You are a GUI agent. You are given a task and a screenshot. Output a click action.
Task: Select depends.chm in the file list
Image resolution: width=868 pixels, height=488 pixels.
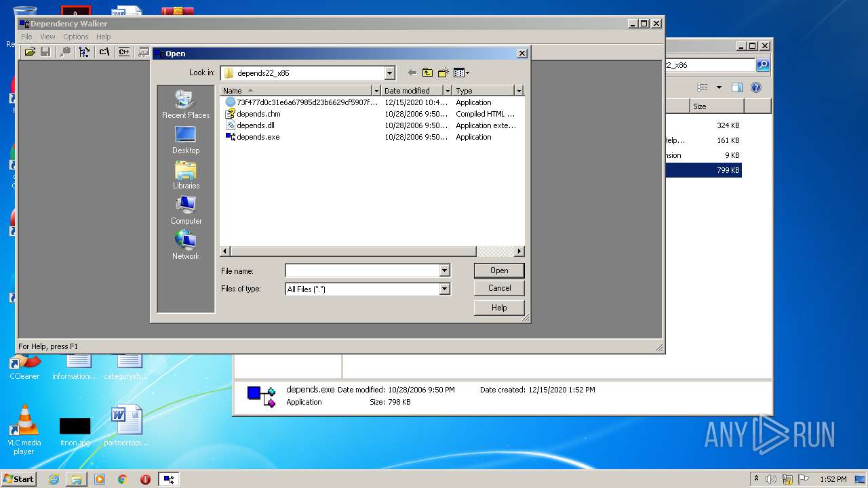(x=252, y=114)
